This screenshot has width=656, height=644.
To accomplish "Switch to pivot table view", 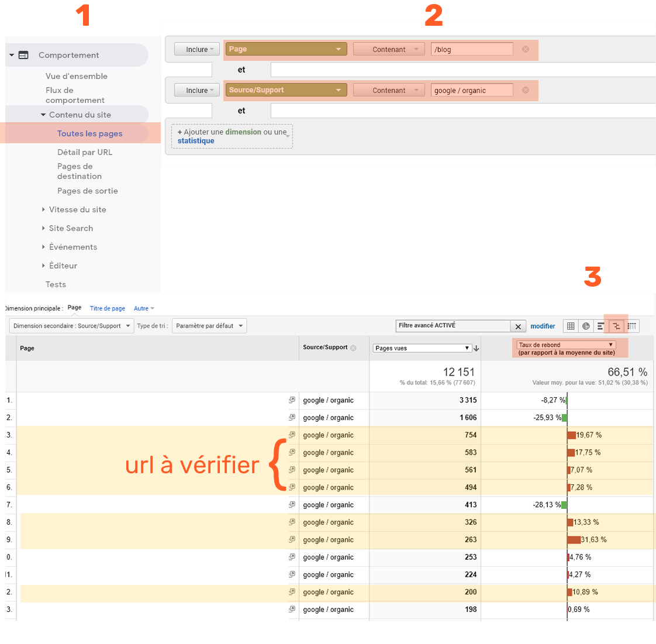I will point(631,326).
